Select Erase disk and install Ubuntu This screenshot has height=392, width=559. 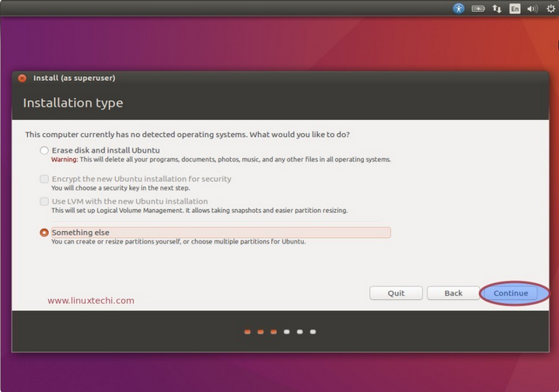(x=44, y=151)
